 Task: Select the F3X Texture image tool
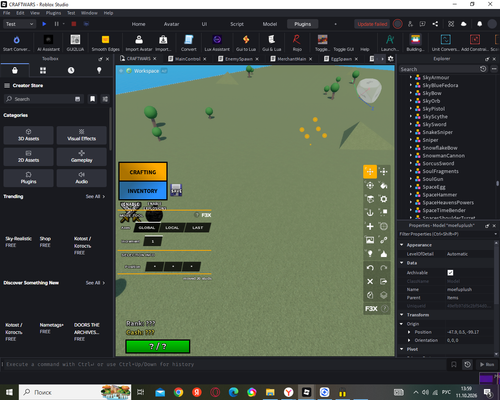point(370,240)
